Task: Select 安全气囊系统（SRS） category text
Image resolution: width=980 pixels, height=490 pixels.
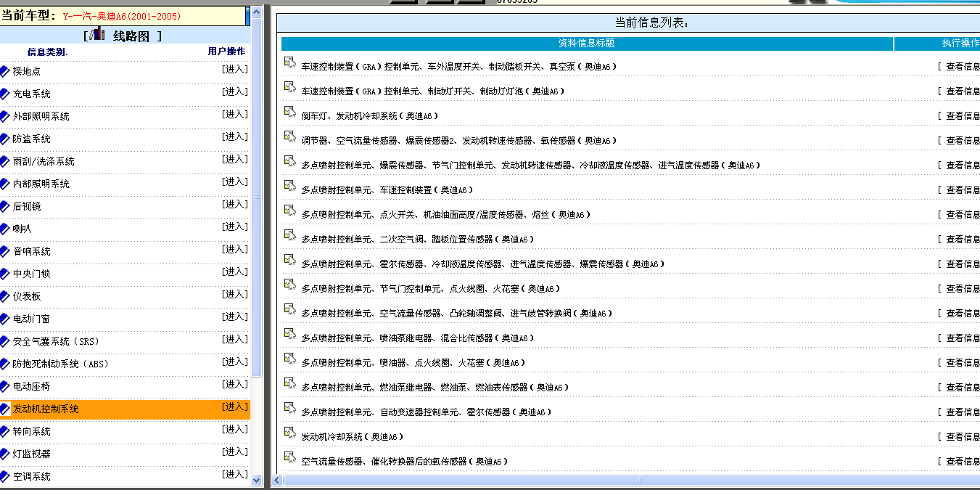Action: point(56,342)
